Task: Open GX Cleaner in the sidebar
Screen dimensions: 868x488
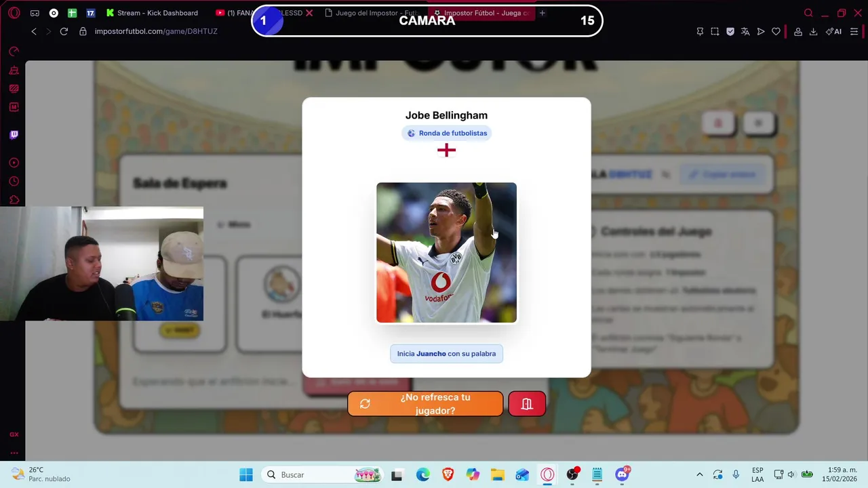Action: coord(14,70)
